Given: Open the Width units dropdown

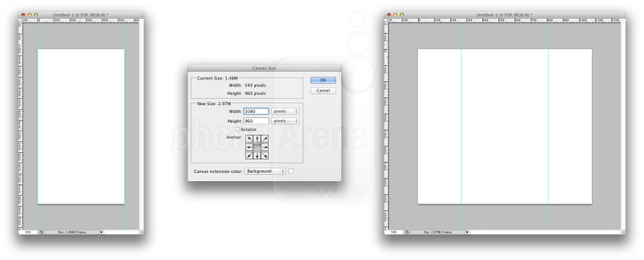Looking at the screenshot, I should [x=285, y=111].
